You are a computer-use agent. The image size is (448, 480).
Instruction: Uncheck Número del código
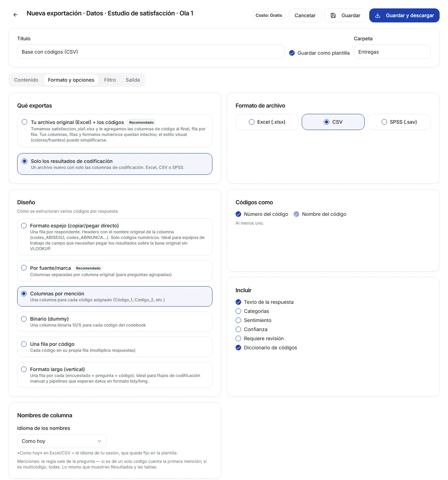coord(238,214)
